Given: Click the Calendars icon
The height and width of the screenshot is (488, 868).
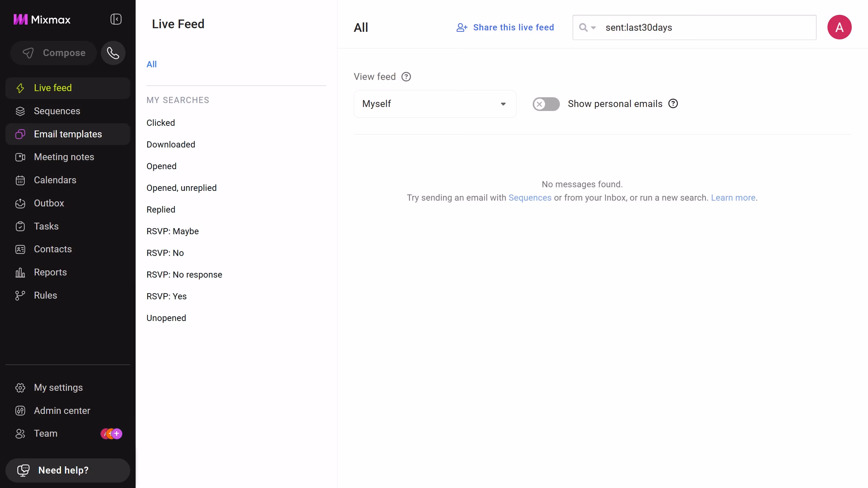Looking at the screenshot, I should pos(20,180).
